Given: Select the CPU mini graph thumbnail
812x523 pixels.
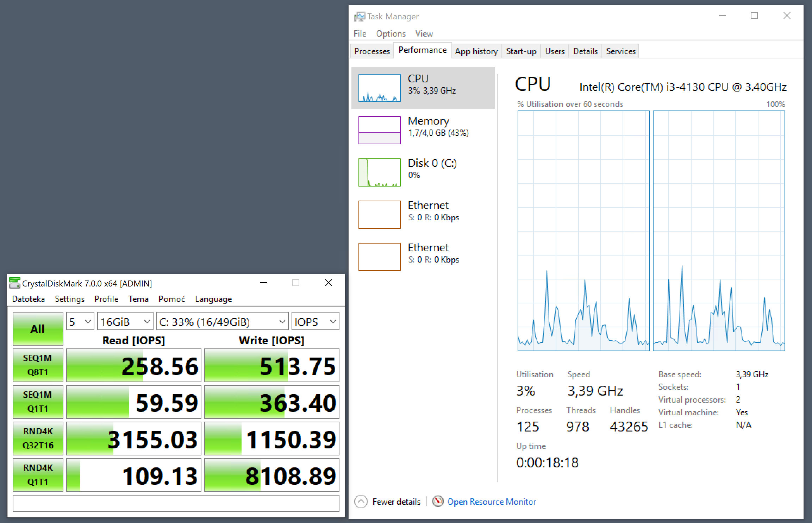Looking at the screenshot, I should [379, 88].
